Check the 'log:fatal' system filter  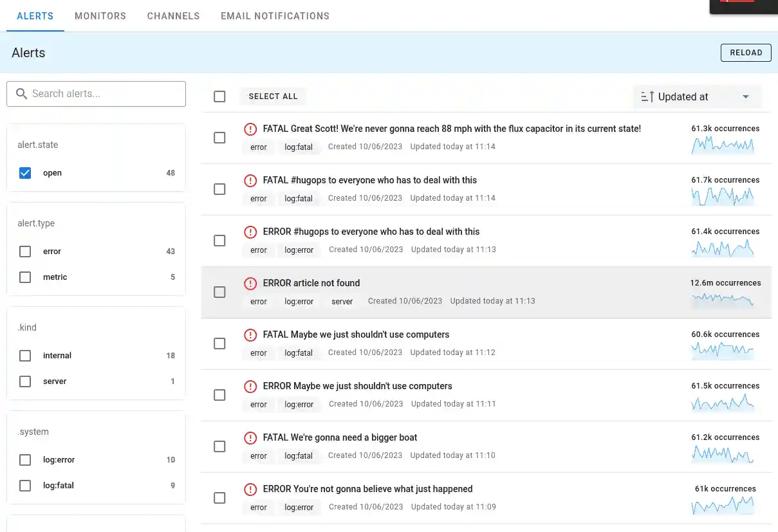[x=25, y=486]
